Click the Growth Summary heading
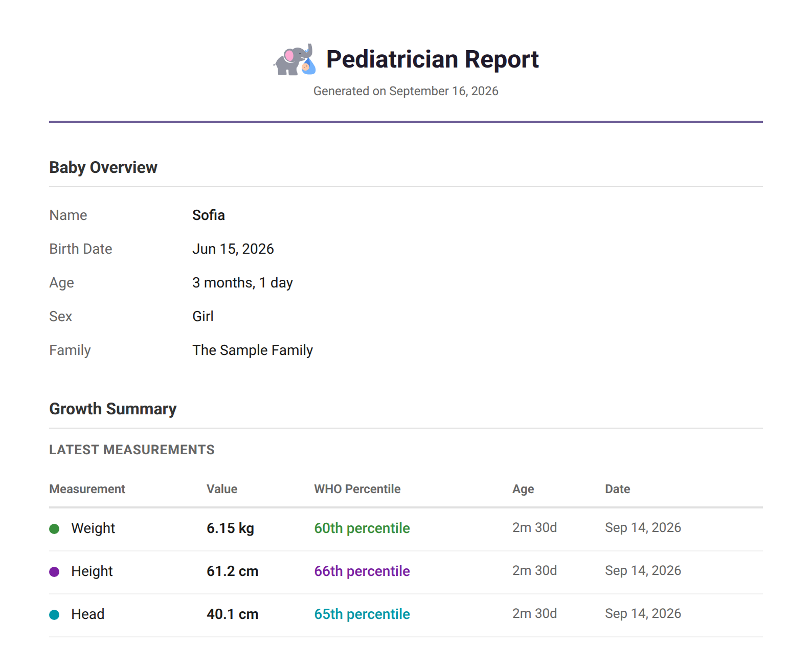The image size is (812, 666). click(x=113, y=409)
